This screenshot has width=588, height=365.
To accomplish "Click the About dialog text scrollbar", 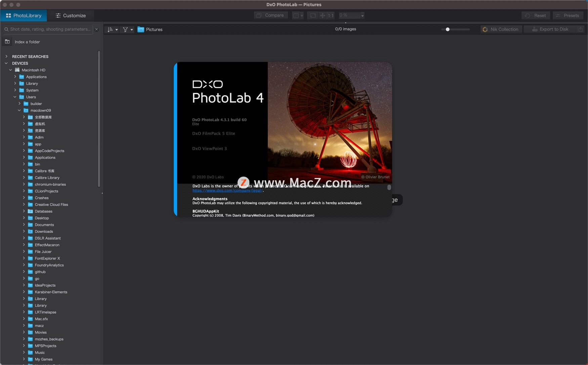I will coord(389,187).
